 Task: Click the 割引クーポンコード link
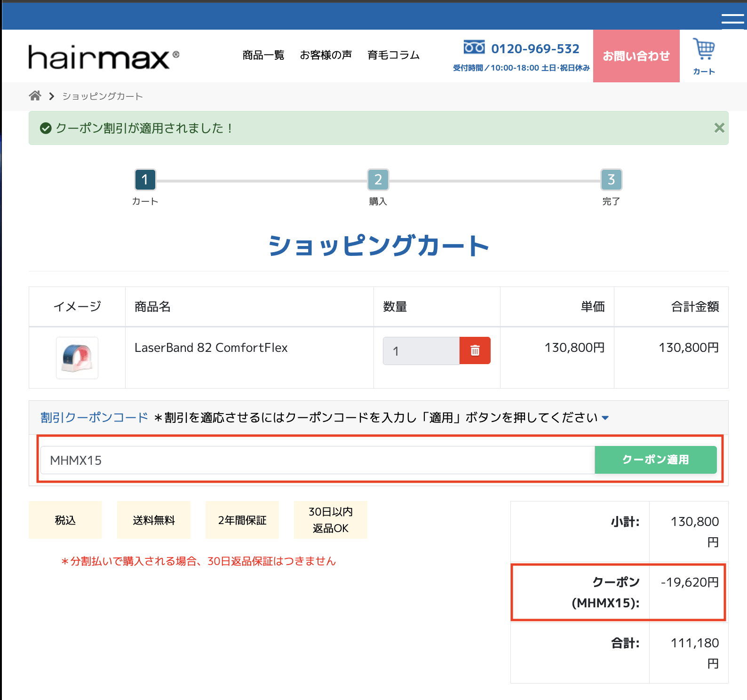pyautogui.click(x=94, y=418)
